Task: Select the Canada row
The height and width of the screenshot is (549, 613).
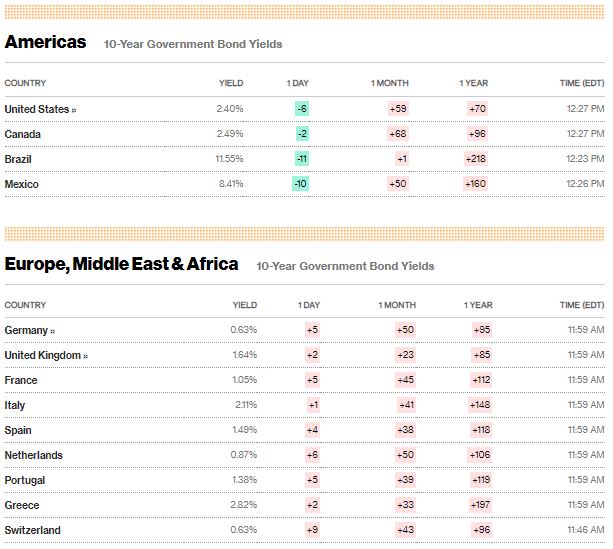Action: pyautogui.click(x=23, y=134)
